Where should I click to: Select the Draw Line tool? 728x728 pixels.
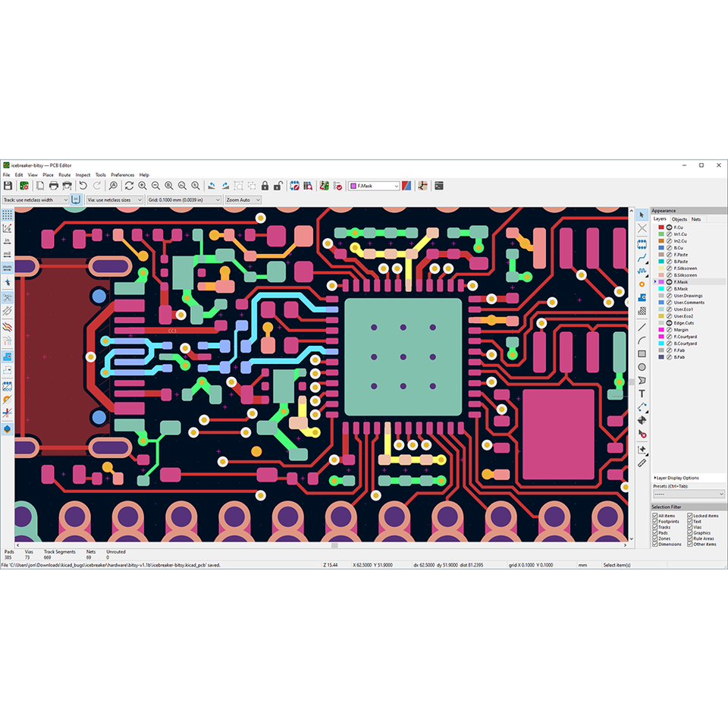click(x=642, y=328)
